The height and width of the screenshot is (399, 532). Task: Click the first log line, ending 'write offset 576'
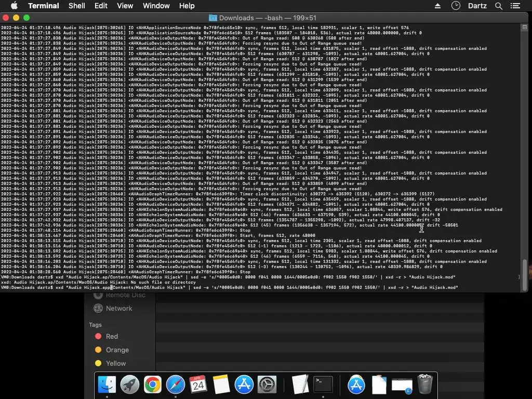tap(205, 28)
